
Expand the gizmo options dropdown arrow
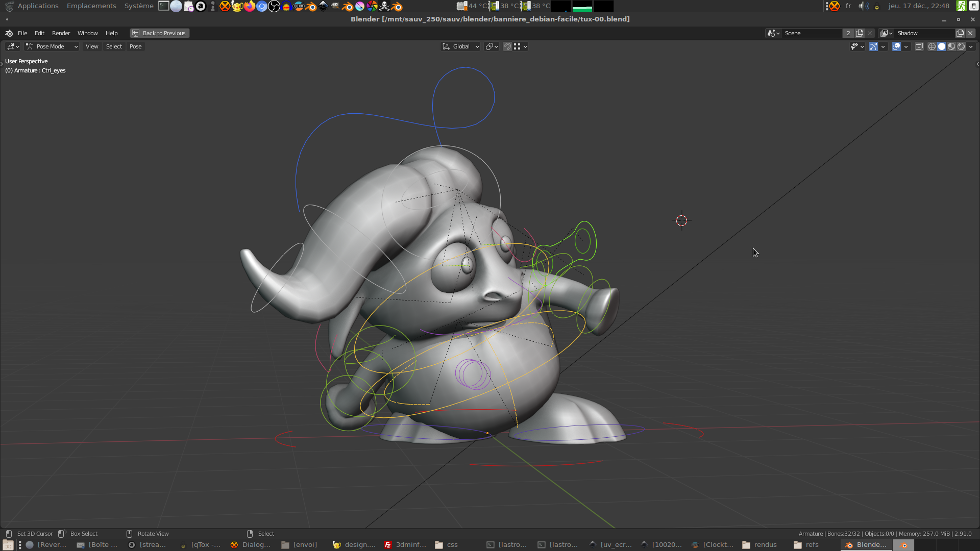[883, 46]
